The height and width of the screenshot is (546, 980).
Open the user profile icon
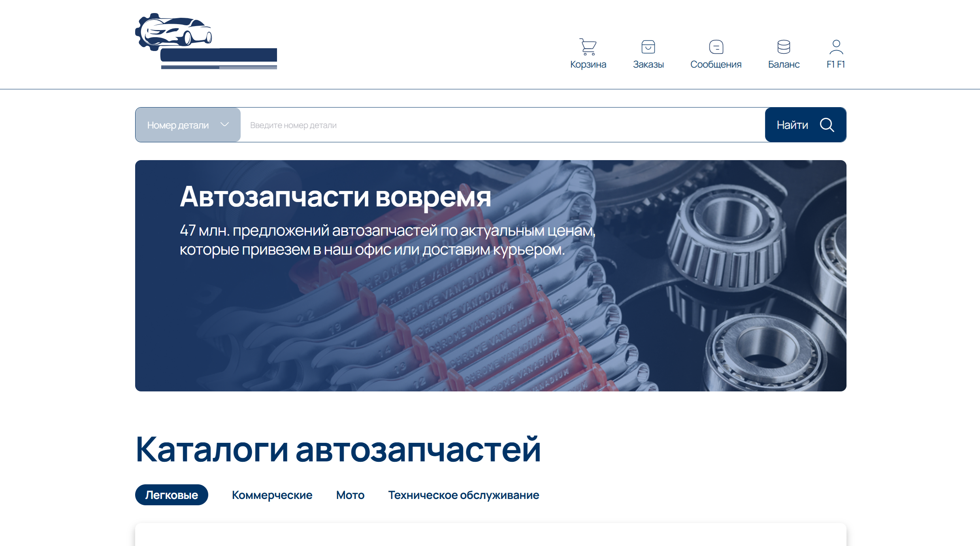tap(836, 47)
